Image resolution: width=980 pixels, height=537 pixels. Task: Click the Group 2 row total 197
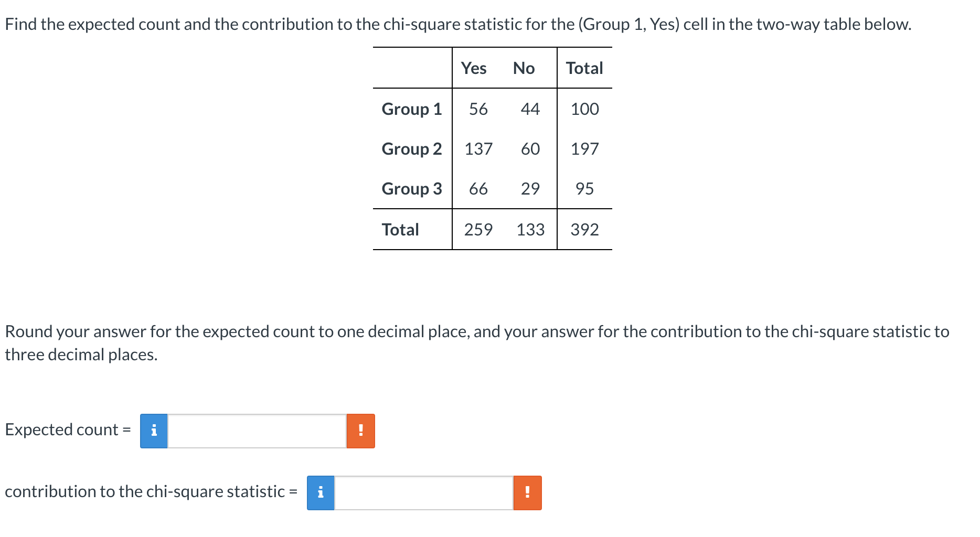[x=585, y=149]
